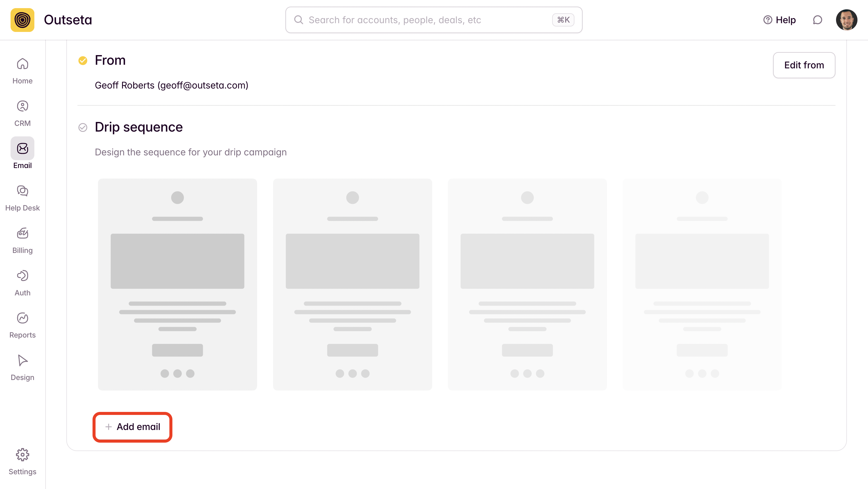Image resolution: width=868 pixels, height=489 pixels.
Task: Click the plus icon in Add email
Action: pyautogui.click(x=108, y=427)
